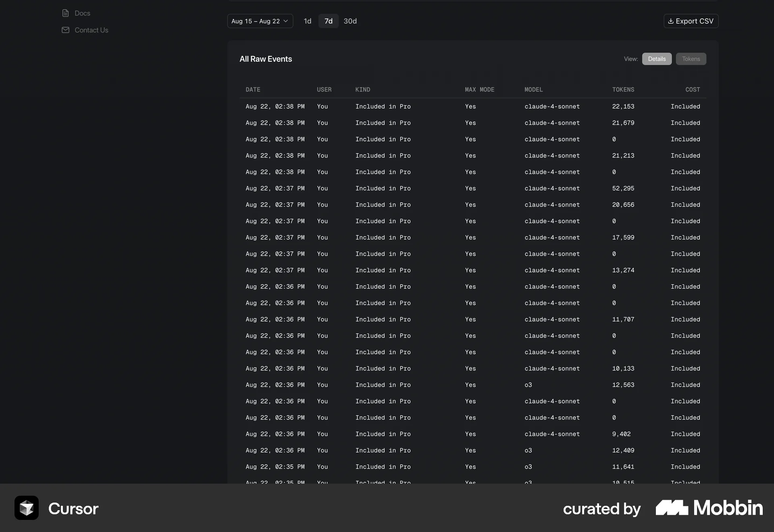Click the date in the 21,679 tokens row
Screen dimensions: 774x532
tap(275, 123)
